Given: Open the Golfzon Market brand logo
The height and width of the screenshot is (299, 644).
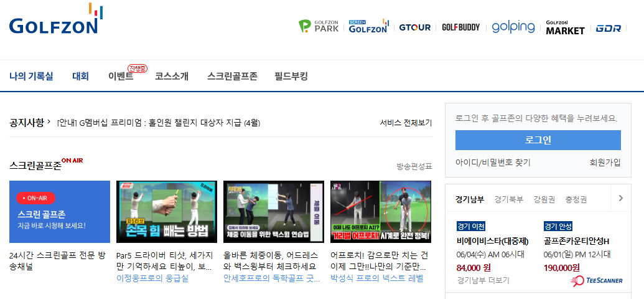Looking at the screenshot, I should pos(565,27).
